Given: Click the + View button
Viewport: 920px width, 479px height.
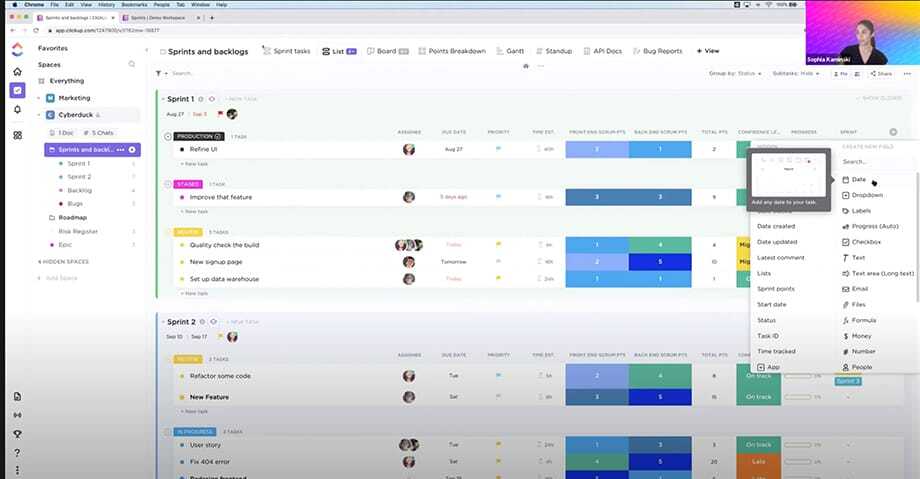Looking at the screenshot, I should 708,51.
